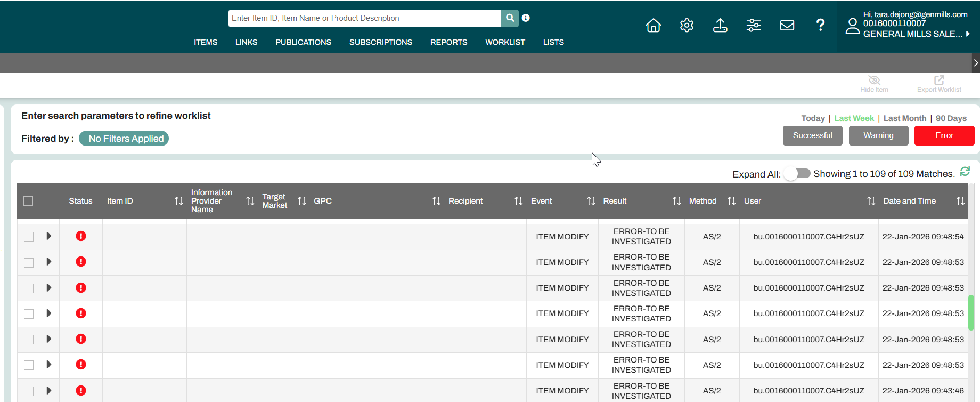Open the sliders preferences icon
The height and width of the screenshot is (402, 980).
click(754, 25)
